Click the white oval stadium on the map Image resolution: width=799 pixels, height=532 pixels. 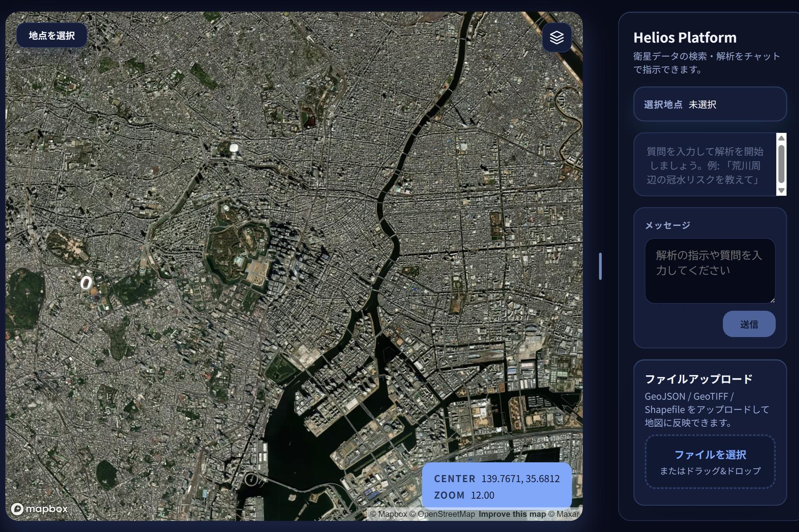86,282
